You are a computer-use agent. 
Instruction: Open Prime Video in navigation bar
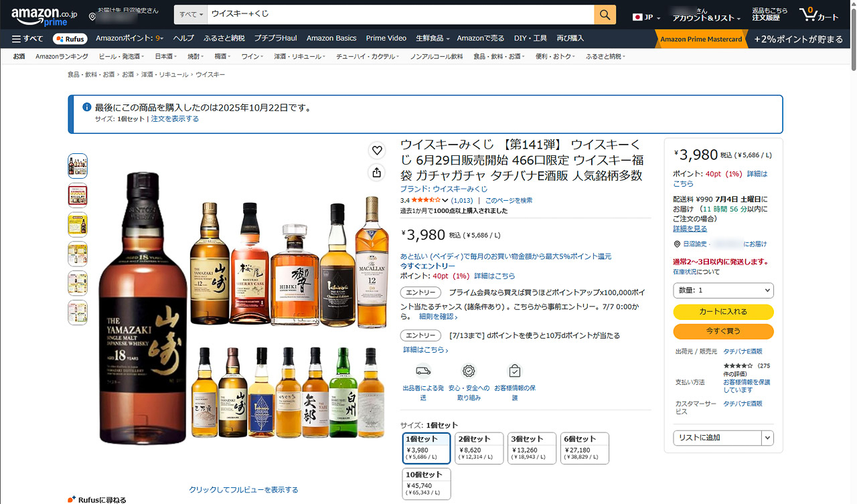coord(386,39)
